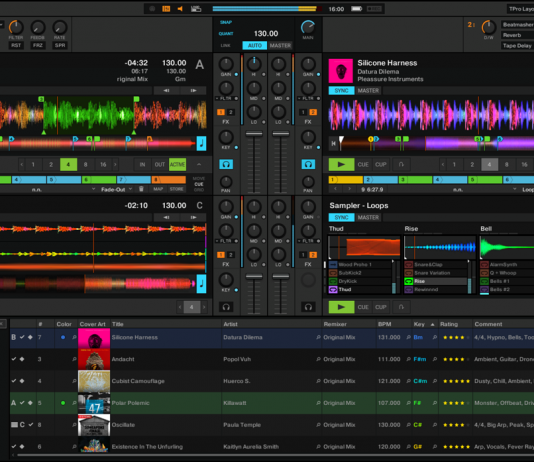
Task: Sort browser by Title column header
Action: (118, 324)
